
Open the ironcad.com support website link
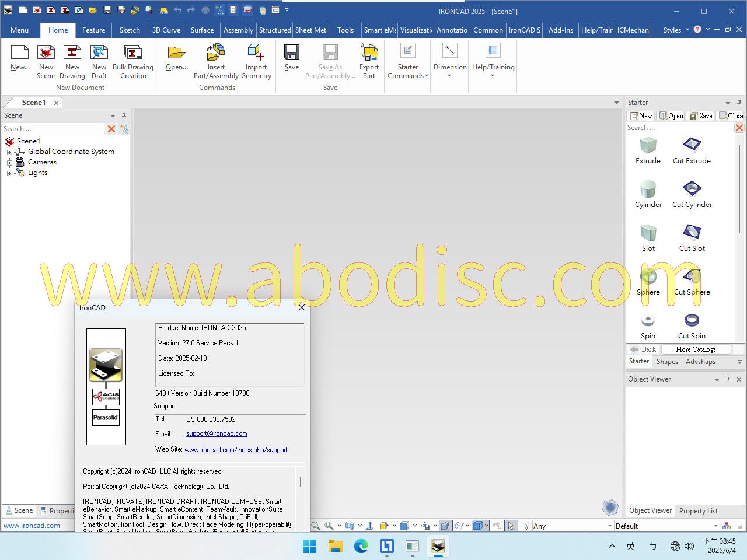[x=236, y=450]
